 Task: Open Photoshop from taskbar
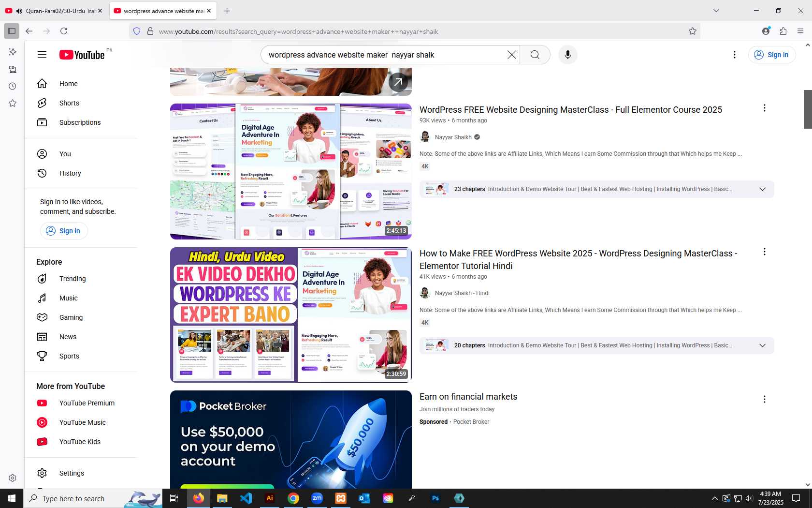coord(435,498)
